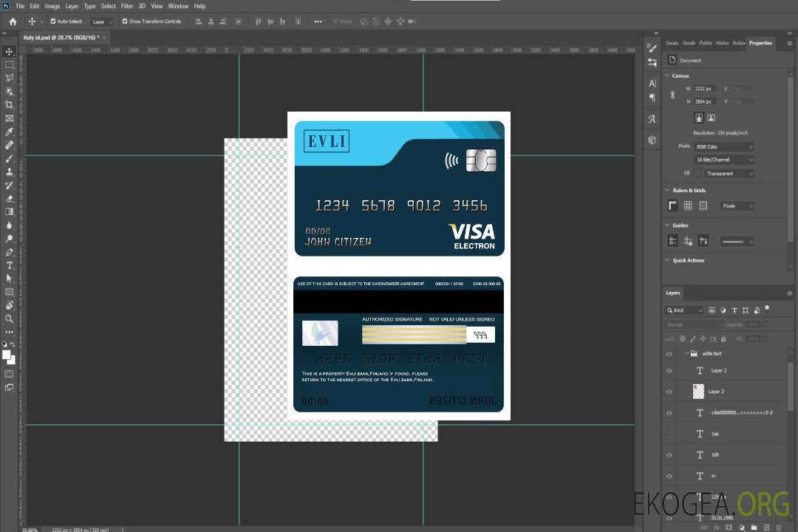Expand the Quick Actions section
Image resolution: width=798 pixels, height=532 pixels.
pyautogui.click(x=667, y=260)
